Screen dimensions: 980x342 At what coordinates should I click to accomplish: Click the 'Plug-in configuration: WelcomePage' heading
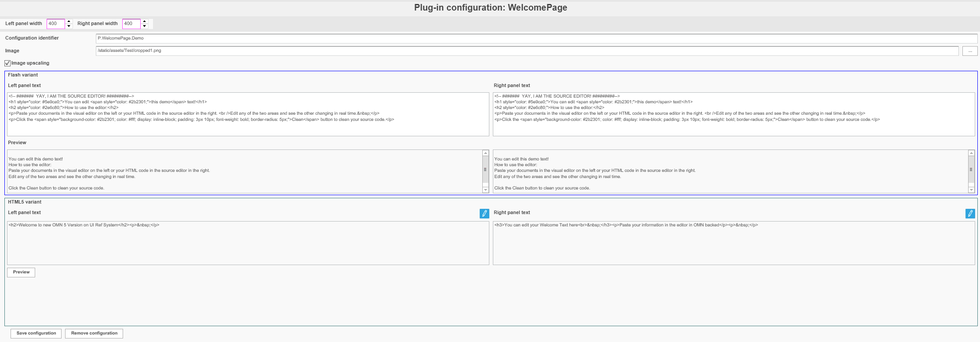pos(490,8)
